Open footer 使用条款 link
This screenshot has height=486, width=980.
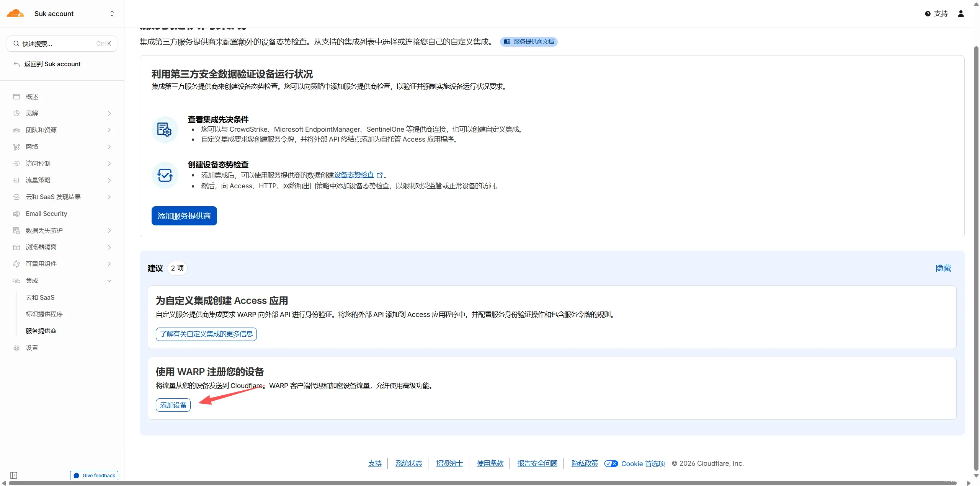click(x=490, y=463)
